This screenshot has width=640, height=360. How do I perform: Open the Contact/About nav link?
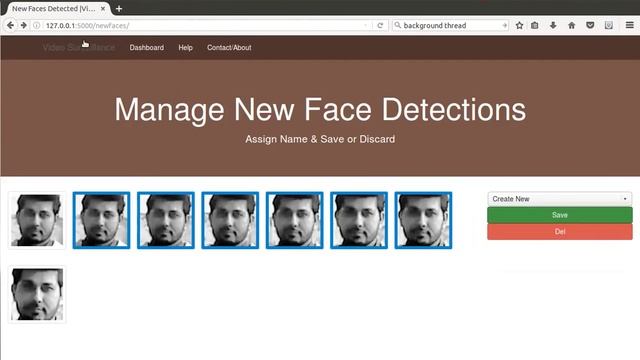pyautogui.click(x=229, y=48)
